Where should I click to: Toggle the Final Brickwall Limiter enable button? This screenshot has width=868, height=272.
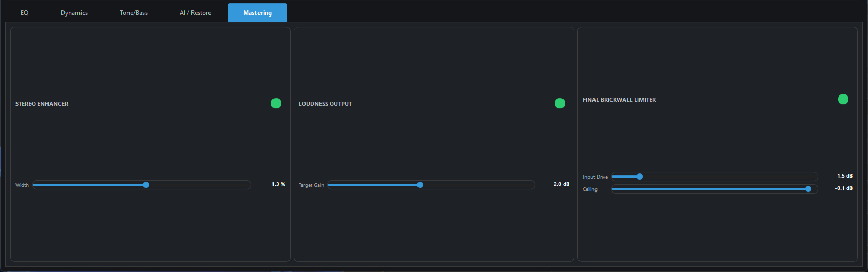(x=843, y=99)
